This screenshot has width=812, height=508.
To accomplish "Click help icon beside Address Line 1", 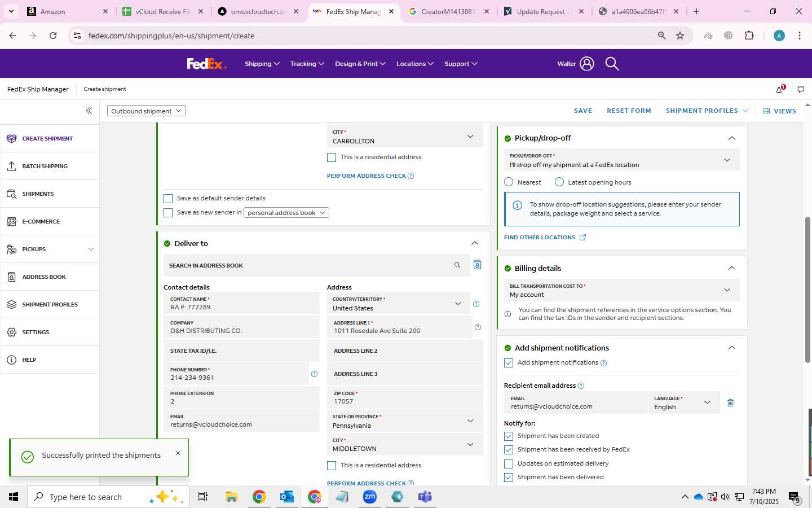I will click(478, 327).
